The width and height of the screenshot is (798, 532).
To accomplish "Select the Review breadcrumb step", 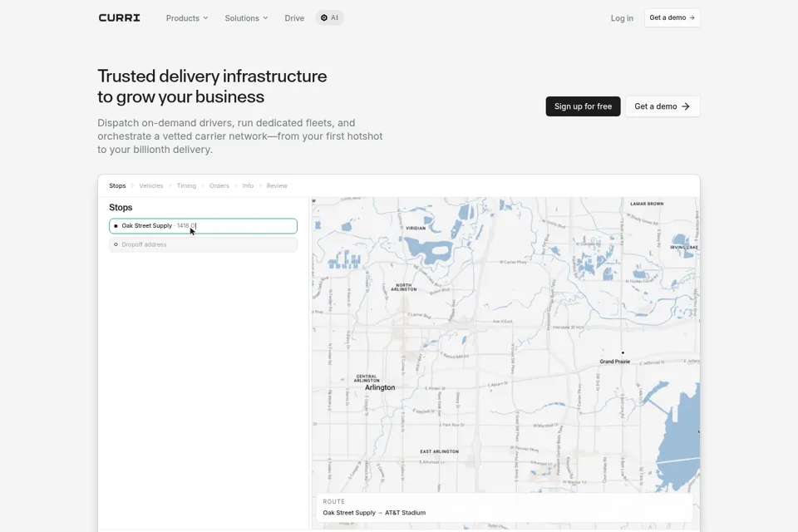I will [277, 186].
